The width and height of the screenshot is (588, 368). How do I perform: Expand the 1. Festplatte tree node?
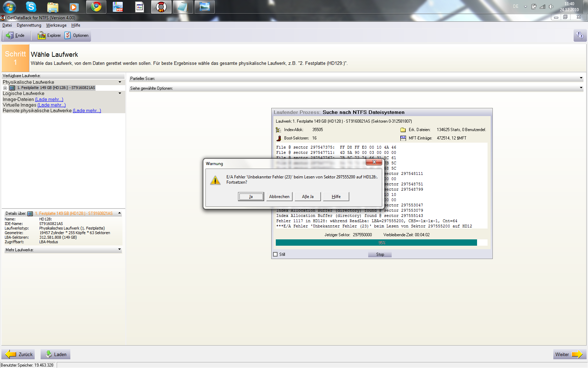tap(5, 88)
